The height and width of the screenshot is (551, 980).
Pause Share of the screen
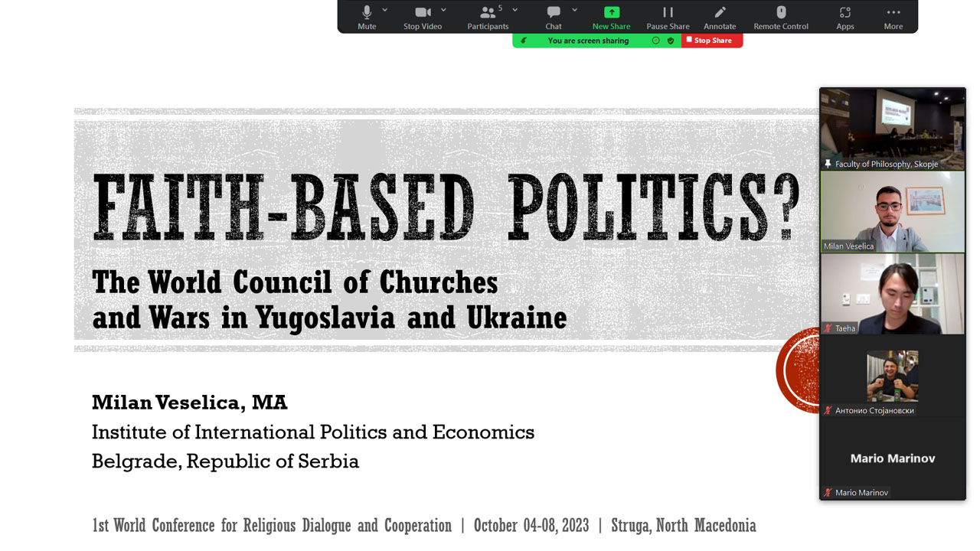point(668,17)
